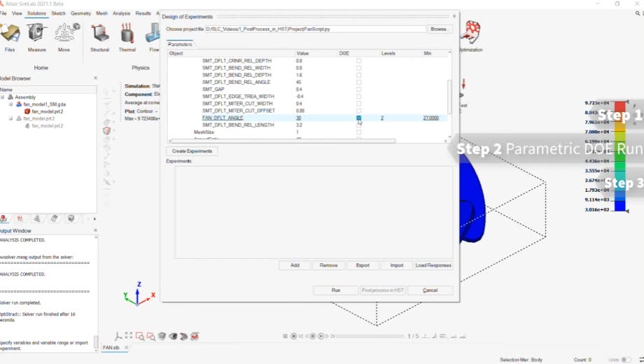Switch to the Parameters tab
The image size is (644, 364).
click(180, 44)
